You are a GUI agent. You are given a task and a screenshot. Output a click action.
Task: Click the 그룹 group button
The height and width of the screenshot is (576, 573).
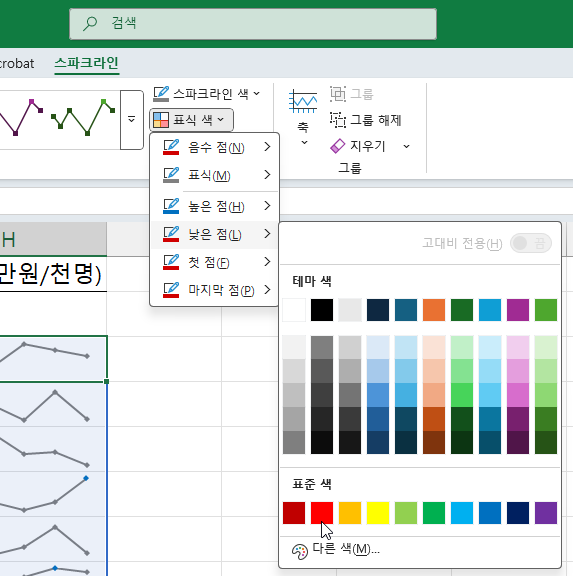351,94
